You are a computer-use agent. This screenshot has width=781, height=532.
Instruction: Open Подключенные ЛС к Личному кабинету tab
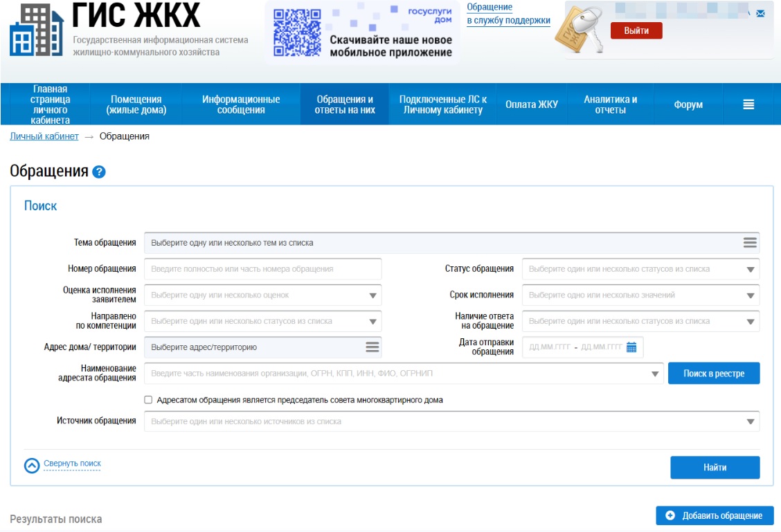[x=443, y=104]
